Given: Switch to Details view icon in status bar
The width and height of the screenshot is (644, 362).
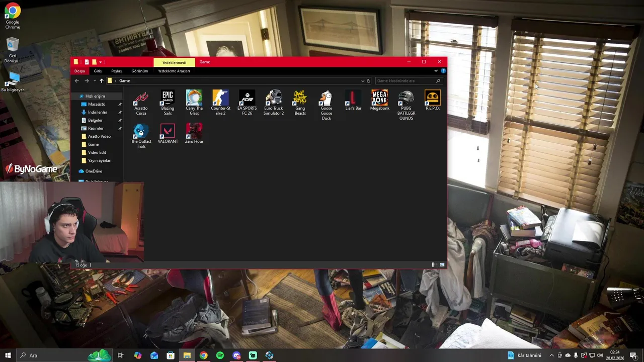Looking at the screenshot, I should pyautogui.click(x=434, y=264).
